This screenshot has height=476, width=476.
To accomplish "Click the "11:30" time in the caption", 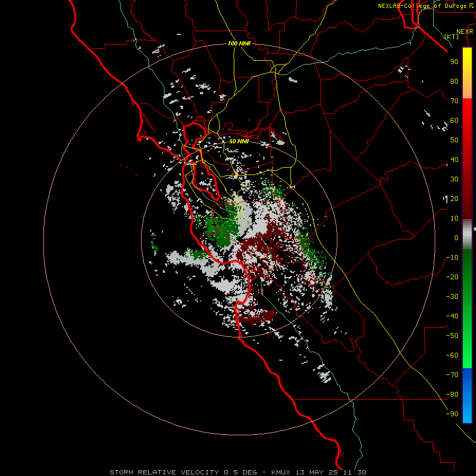I will pyautogui.click(x=355, y=472).
